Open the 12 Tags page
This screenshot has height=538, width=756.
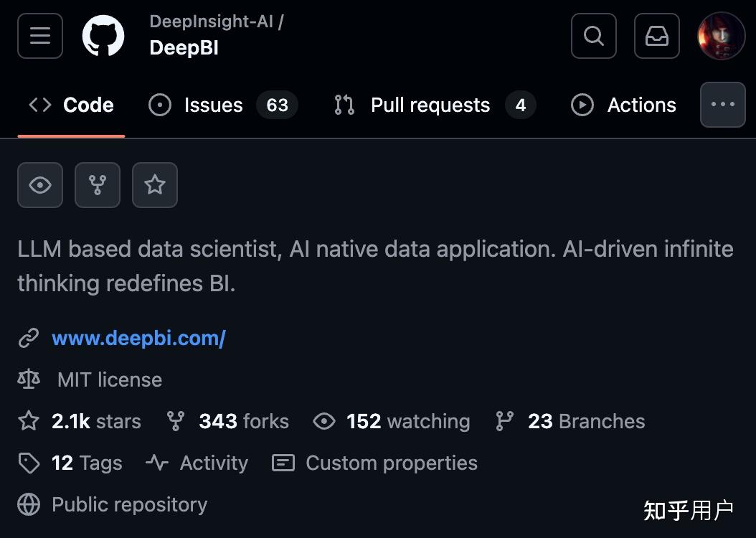86,463
